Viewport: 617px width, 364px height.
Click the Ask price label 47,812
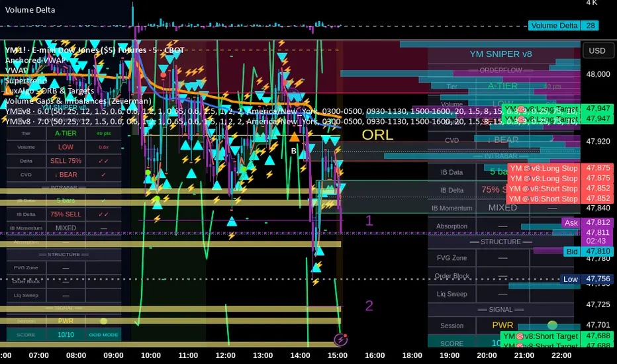[x=587, y=223]
